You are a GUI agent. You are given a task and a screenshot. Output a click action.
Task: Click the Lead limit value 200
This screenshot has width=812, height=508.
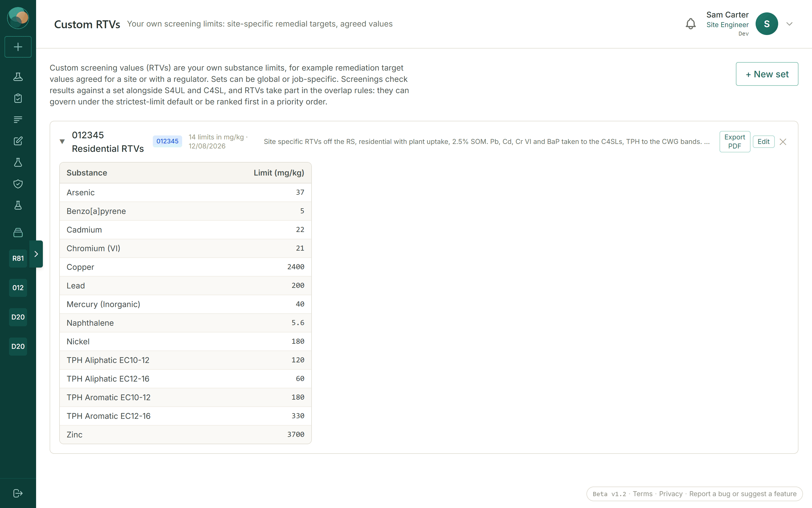pos(298,285)
